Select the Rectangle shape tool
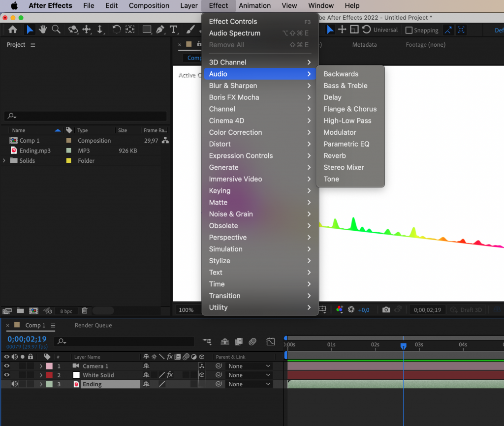This screenshot has width=504, height=426. point(148,30)
